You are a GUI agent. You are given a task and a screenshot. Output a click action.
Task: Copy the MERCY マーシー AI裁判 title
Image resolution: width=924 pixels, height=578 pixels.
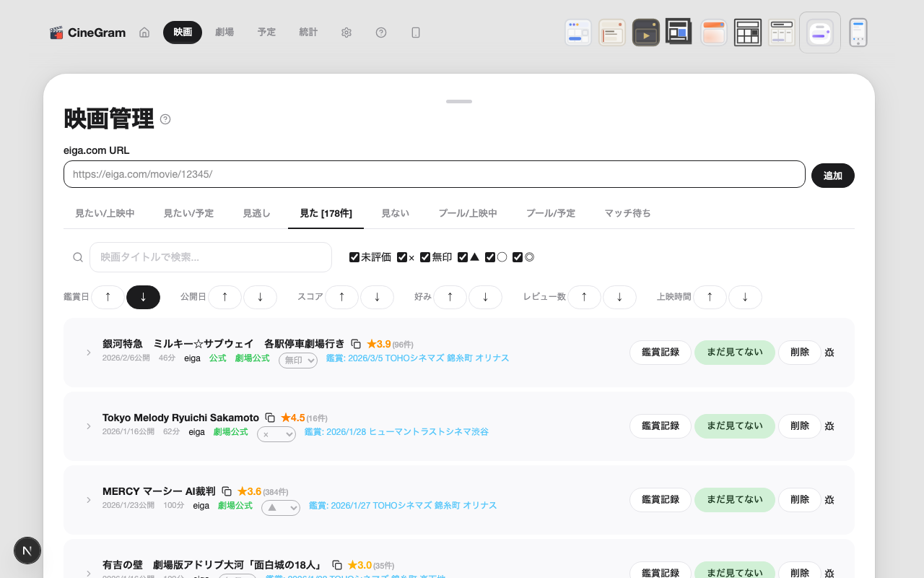227,491
